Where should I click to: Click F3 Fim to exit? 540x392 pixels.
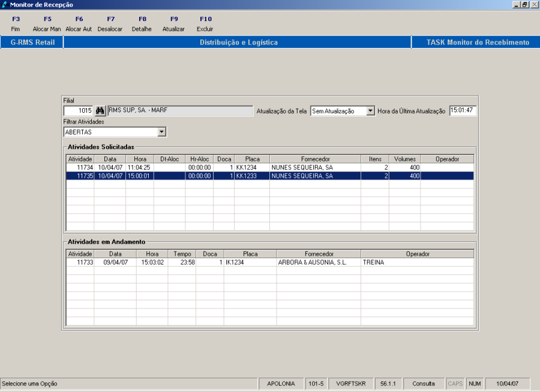point(16,24)
